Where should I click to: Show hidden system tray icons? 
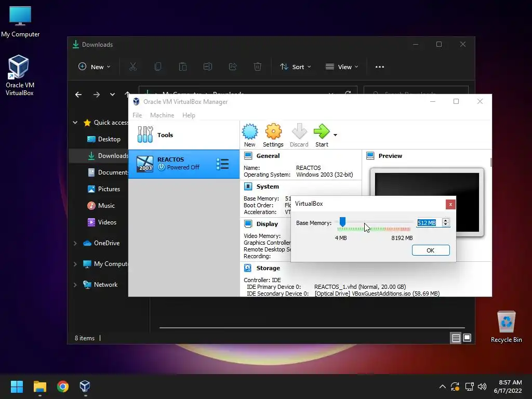[443, 387]
